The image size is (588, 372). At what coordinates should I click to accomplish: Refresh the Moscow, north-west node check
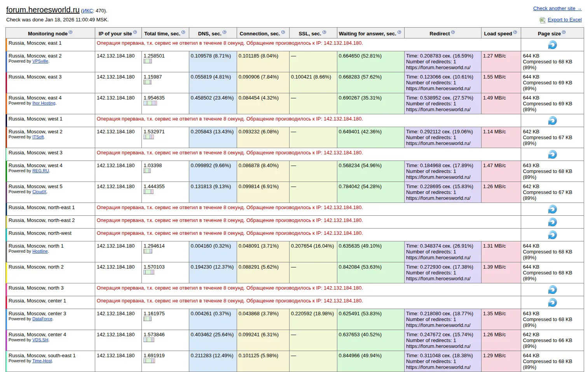pyautogui.click(x=552, y=235)
